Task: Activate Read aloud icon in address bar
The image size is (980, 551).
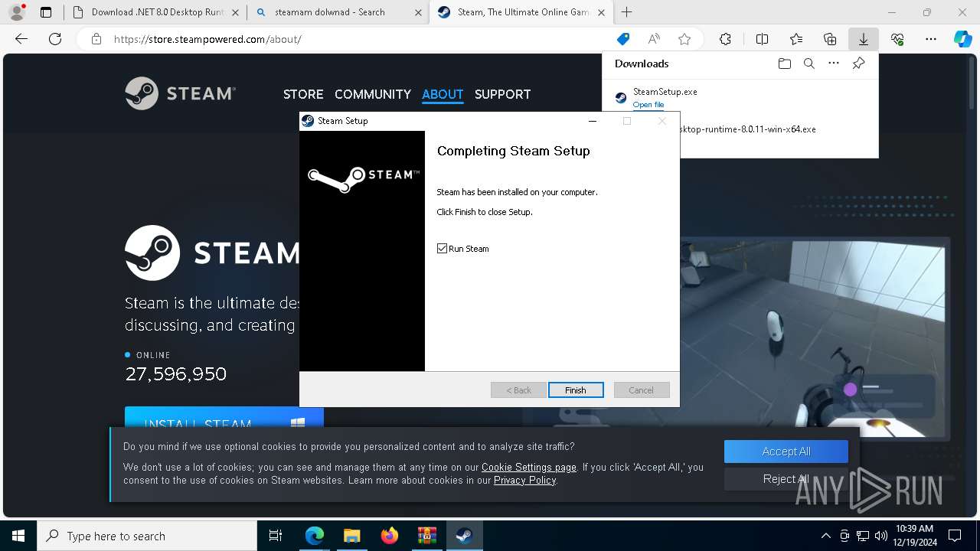Action: tap(654, 39)
